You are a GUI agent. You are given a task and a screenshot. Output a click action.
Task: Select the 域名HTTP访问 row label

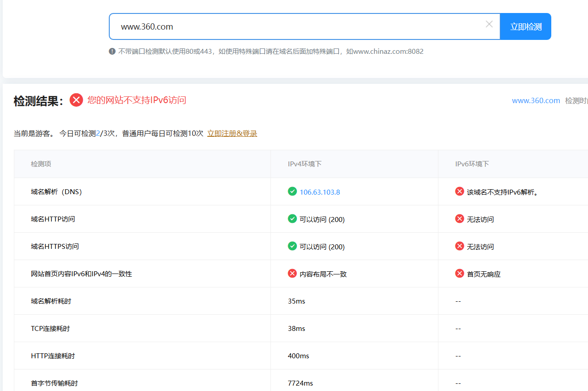[53, 219]
